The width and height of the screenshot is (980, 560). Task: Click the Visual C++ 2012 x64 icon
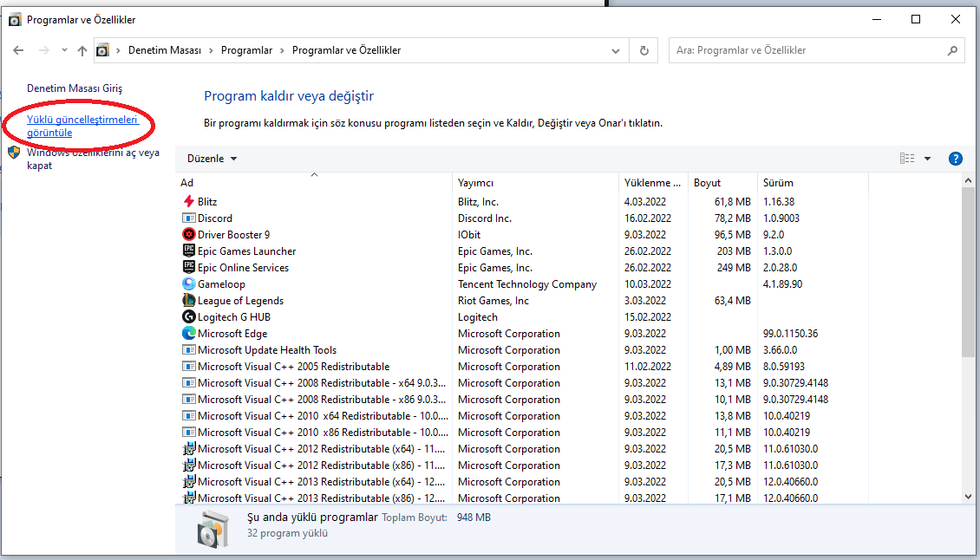pos(189,449)
